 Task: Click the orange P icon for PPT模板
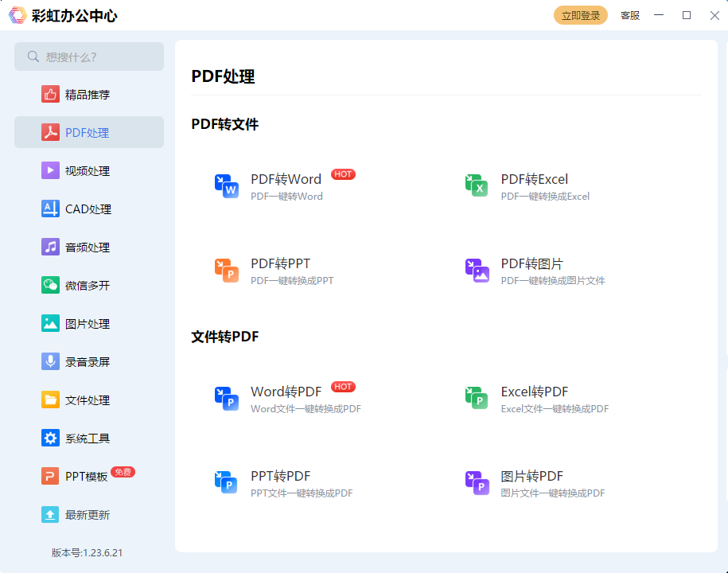(x=50, y=476)
